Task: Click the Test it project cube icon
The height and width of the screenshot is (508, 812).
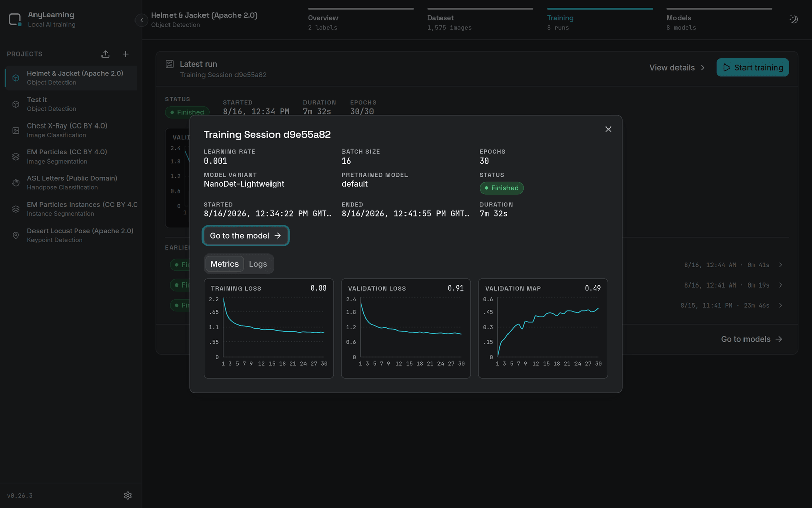Action: point(16,104)
